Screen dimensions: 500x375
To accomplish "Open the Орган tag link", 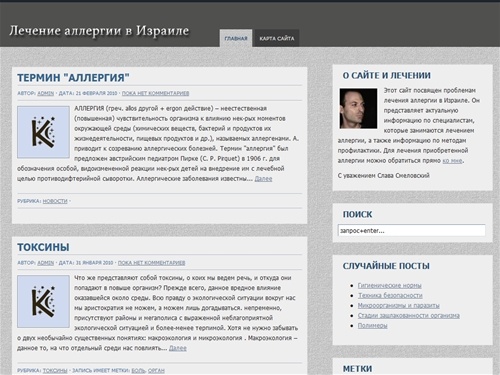I will [156, 370].
